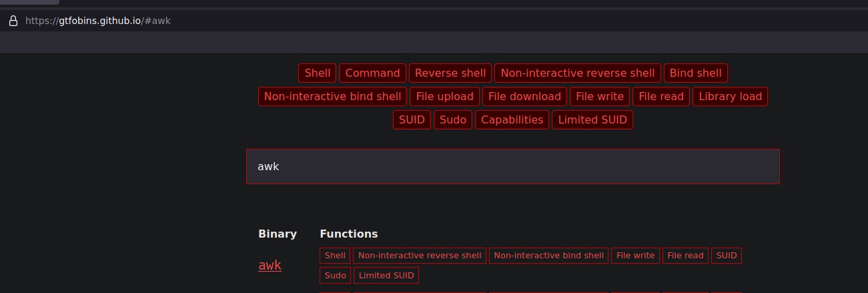Filter by Reverse shell function
The image size is (868, 293).
(450, 73)
